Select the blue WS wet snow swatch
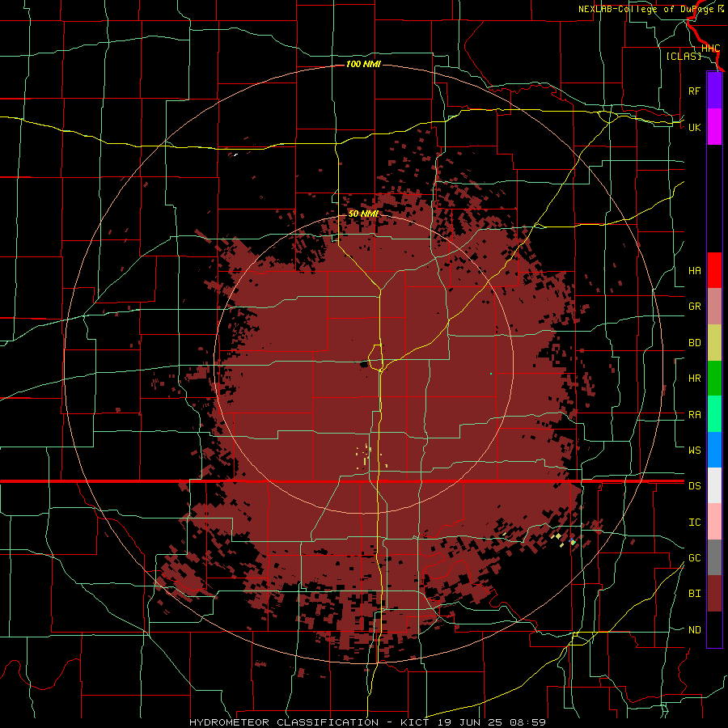The height and width of the screenshot is (728, 728). tap(714, 450)
